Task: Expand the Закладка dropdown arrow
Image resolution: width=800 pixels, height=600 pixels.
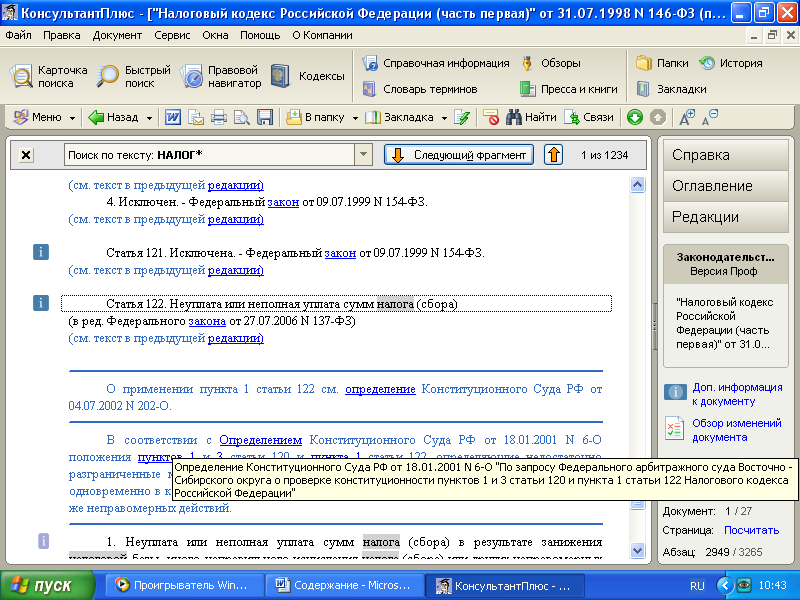Action: 444,118
